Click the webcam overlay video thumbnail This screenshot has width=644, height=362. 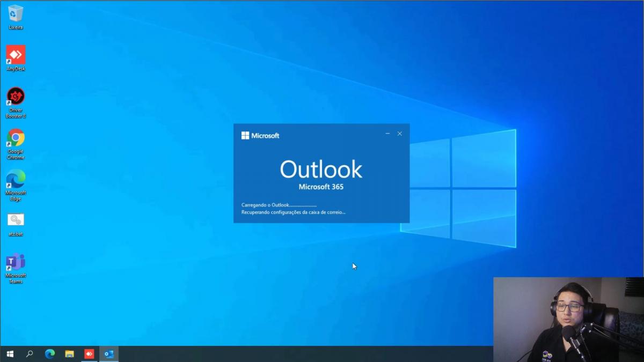[x=568, y=320]
